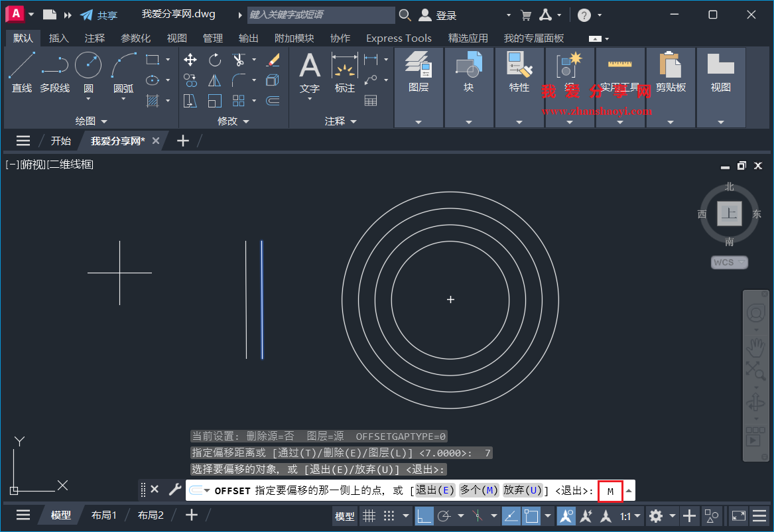
Task: Expand the 修改 panel dropdown
Action: coord(245,121)
